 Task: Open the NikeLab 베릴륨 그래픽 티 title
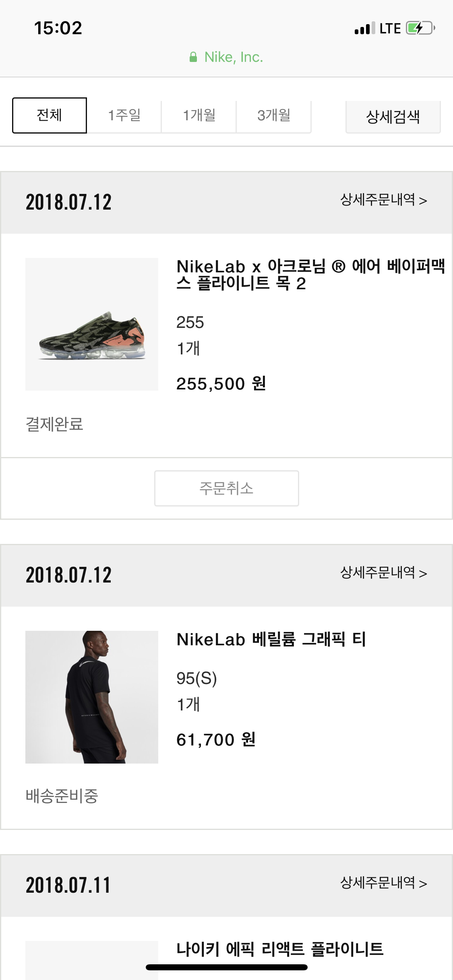271,639
